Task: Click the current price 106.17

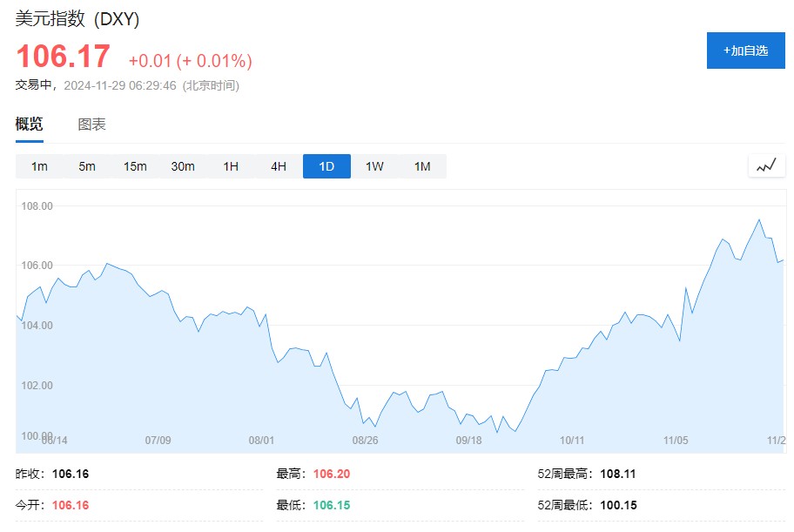Action: (x=64, y=57)
